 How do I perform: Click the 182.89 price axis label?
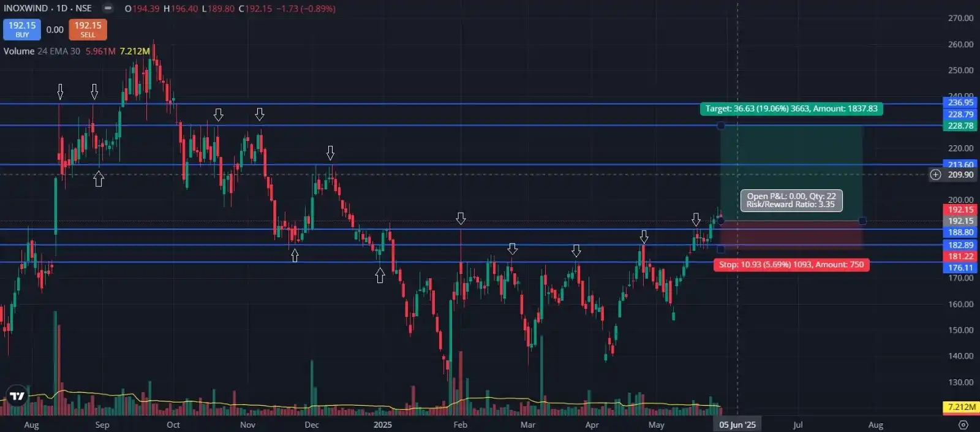960,245
